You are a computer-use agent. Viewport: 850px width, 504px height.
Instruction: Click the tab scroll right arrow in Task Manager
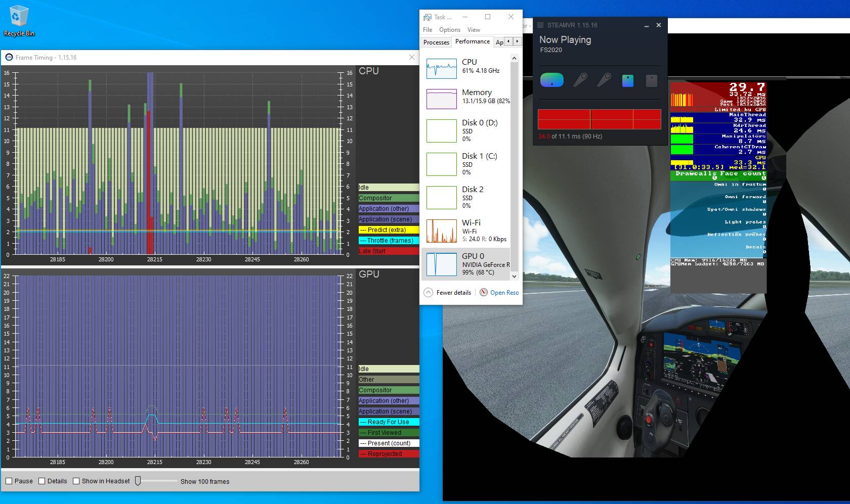coord(517,41)
